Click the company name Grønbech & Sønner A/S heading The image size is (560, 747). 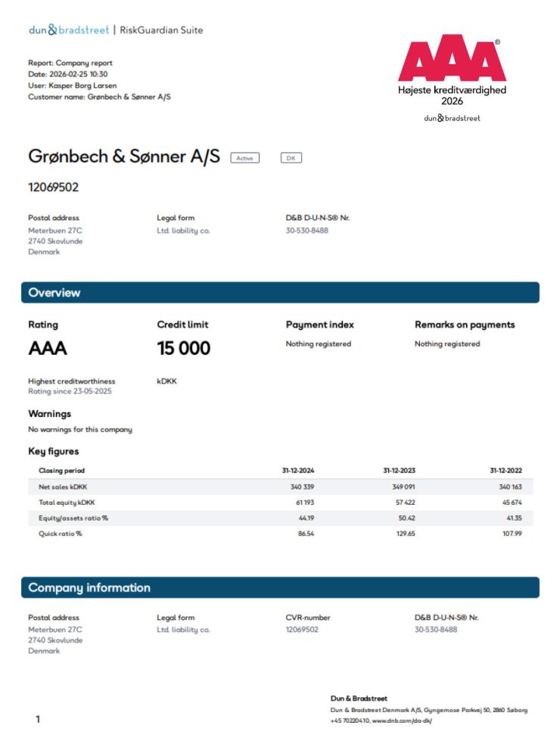pyautogui.click(x=124, y=157)
